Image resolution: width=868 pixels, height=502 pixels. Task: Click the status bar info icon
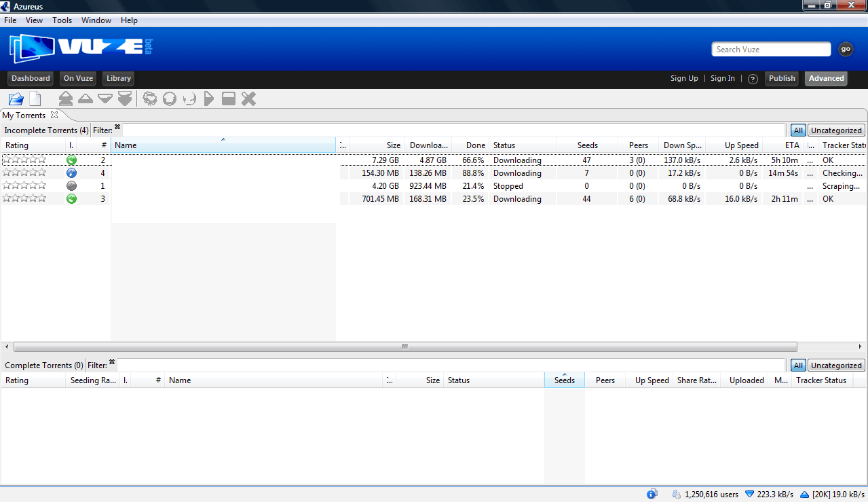tap(652, 494)
